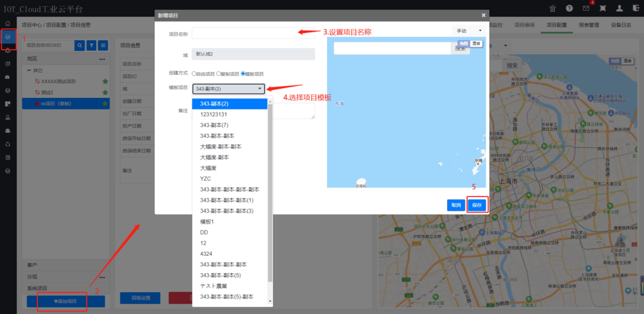Switch to the 报表管理 tab

point(589,25)
